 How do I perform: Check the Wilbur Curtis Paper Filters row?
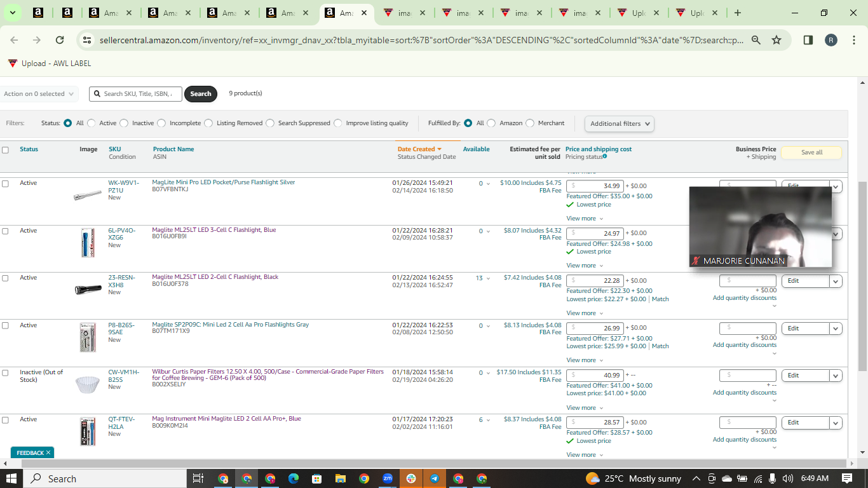[6, 373]
